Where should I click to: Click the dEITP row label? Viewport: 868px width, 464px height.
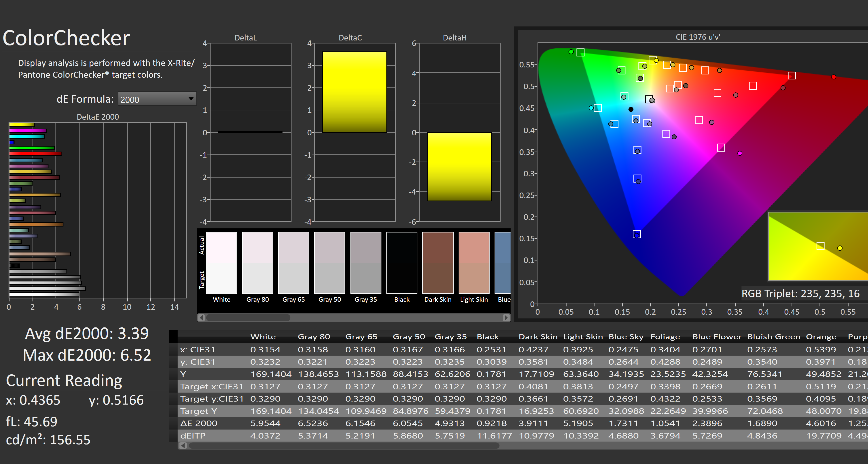pos(193,436)
